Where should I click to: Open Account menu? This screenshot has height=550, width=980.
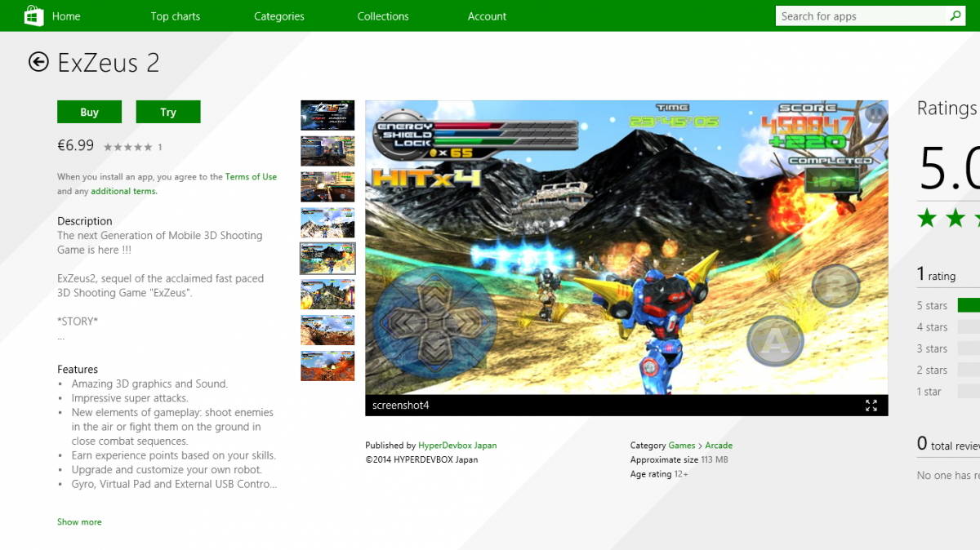[488, 16]
